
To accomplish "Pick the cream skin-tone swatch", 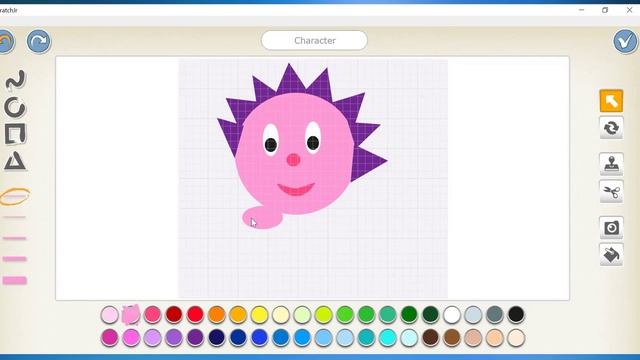I will pyautogui.click(x=516, y=338).
